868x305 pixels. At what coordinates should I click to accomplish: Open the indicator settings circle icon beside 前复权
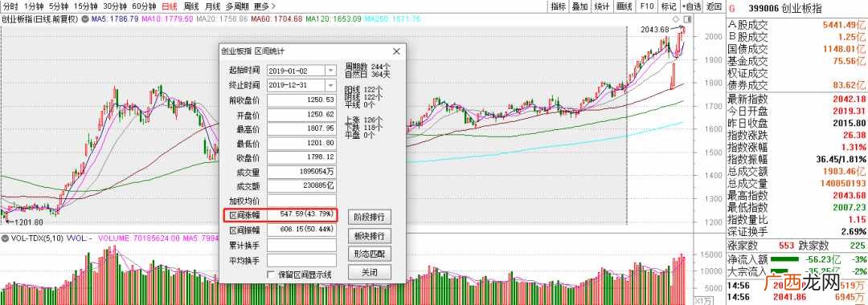click(85, 18)
